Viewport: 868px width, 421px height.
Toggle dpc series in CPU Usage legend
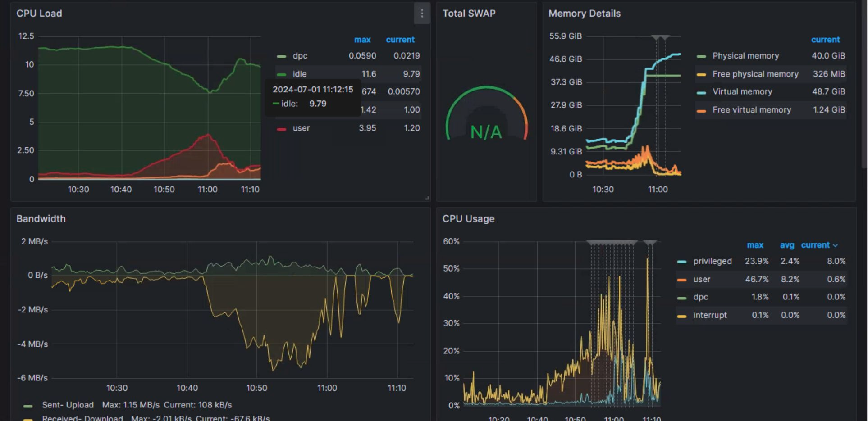[701, 297]
